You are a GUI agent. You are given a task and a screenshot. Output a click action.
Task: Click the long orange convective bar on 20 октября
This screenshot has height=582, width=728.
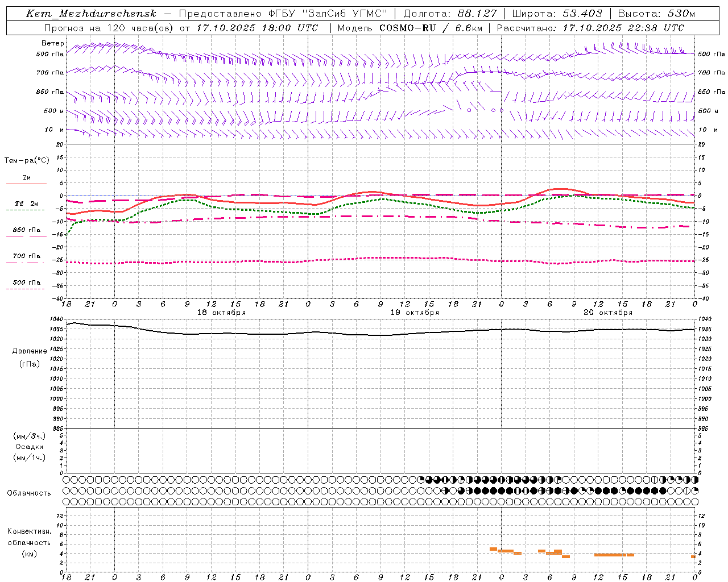(x=614, y=555)
